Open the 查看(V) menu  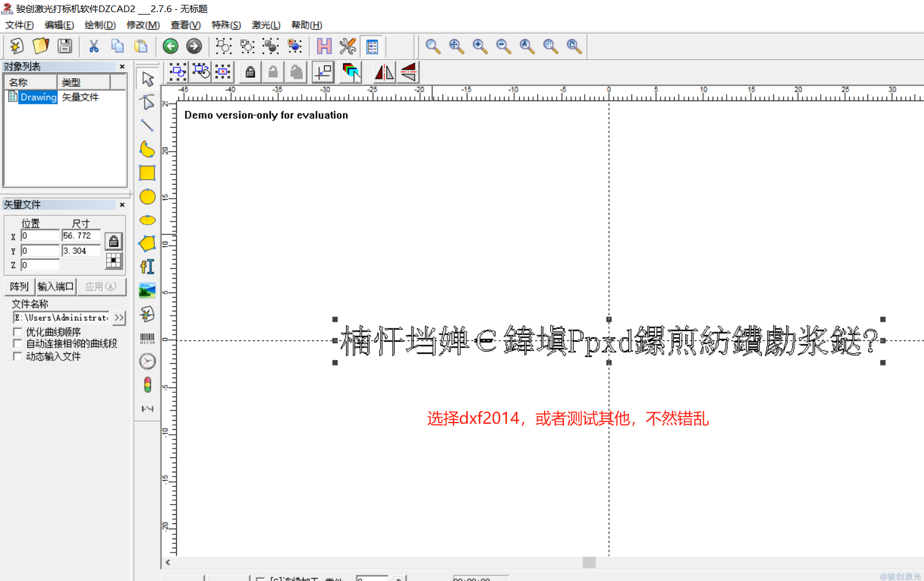[185, 25]
